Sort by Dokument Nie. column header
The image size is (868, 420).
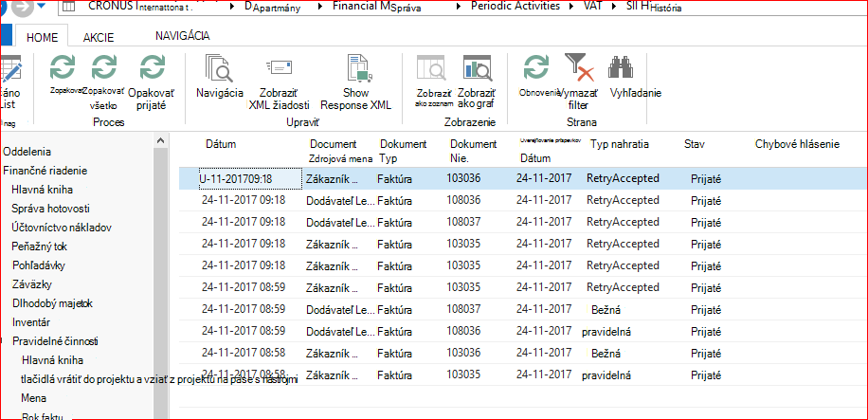click(x=473, y=152)
